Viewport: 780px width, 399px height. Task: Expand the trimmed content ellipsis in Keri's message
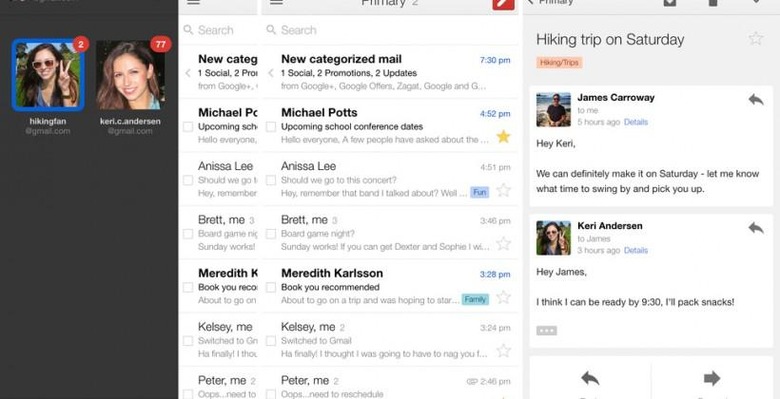tap(546, 330)
